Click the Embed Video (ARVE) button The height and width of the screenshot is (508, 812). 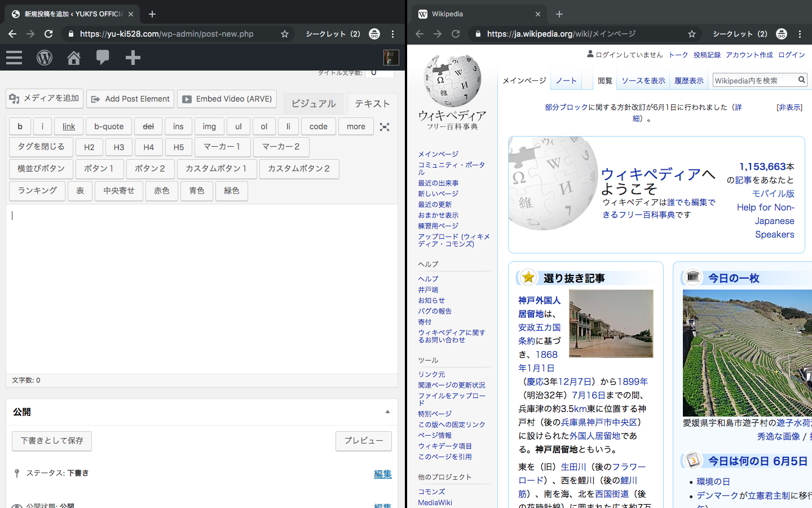[x=227, y=99]
